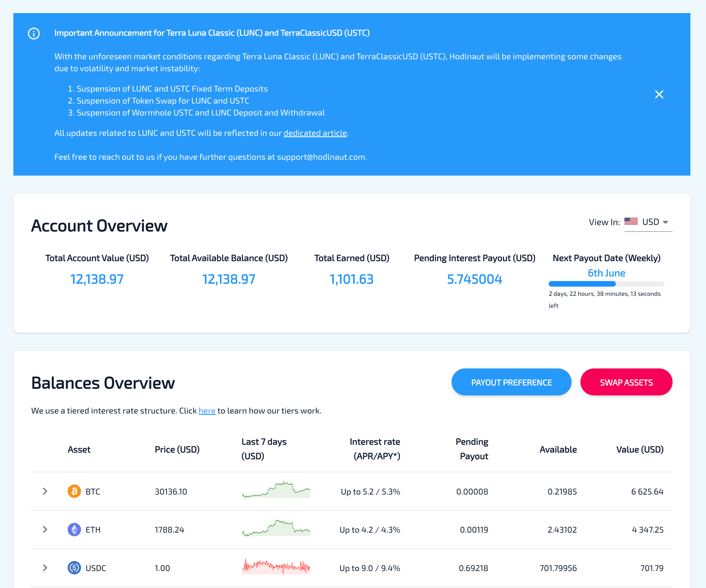Viewport: 706px width, 588px height.
Task: Click the info icon in announcement banner
Action: [34, 33]
